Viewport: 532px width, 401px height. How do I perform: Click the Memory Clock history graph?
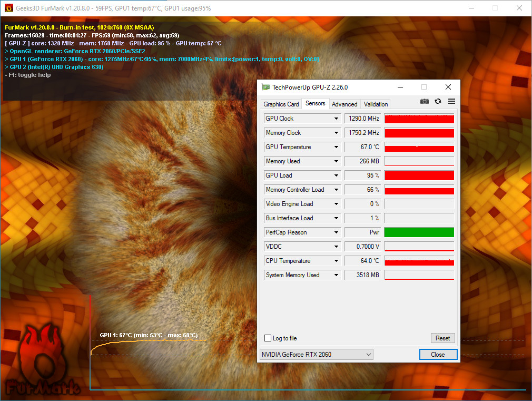point(419,133)
